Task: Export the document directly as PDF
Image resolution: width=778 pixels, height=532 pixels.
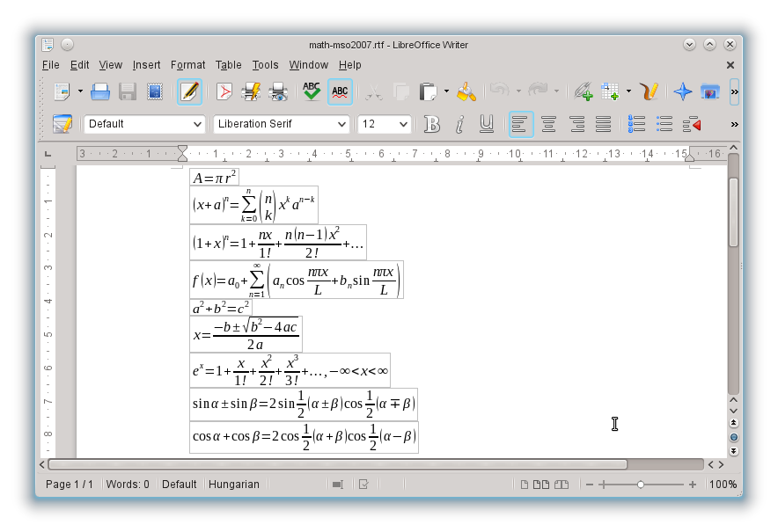Action: pos(223,91)
